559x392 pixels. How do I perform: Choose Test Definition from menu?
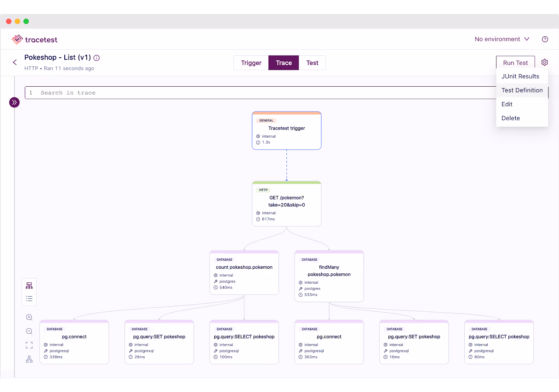click(x=522, y=90)
